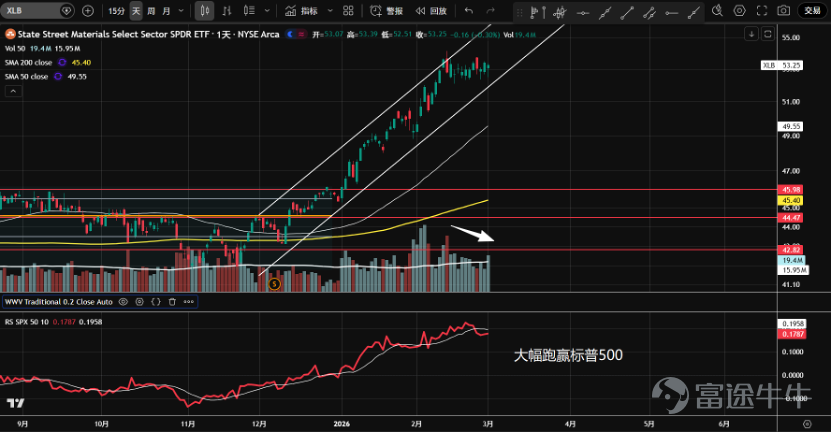Select the 天 (daily) timeframe

coord(136,11)
